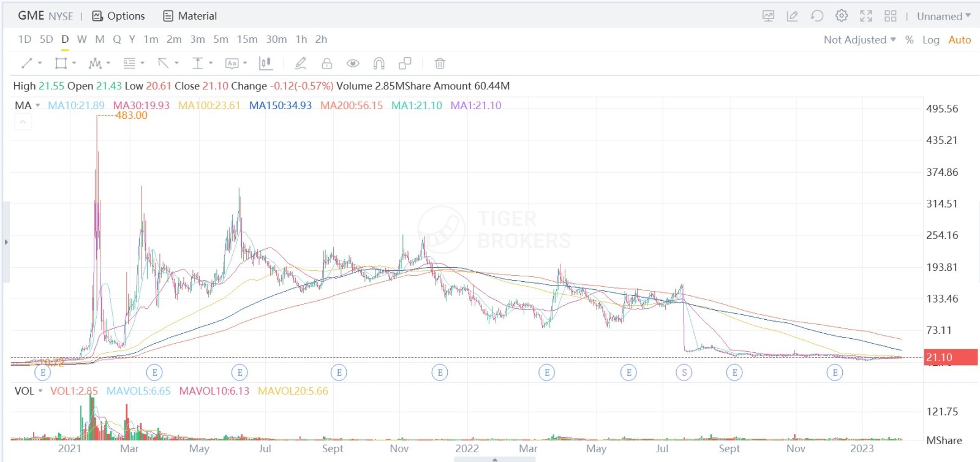Open the wave pattern tool dropdown arrow
The height and width of the screenshot is (462, 980).
coord(108,63)
